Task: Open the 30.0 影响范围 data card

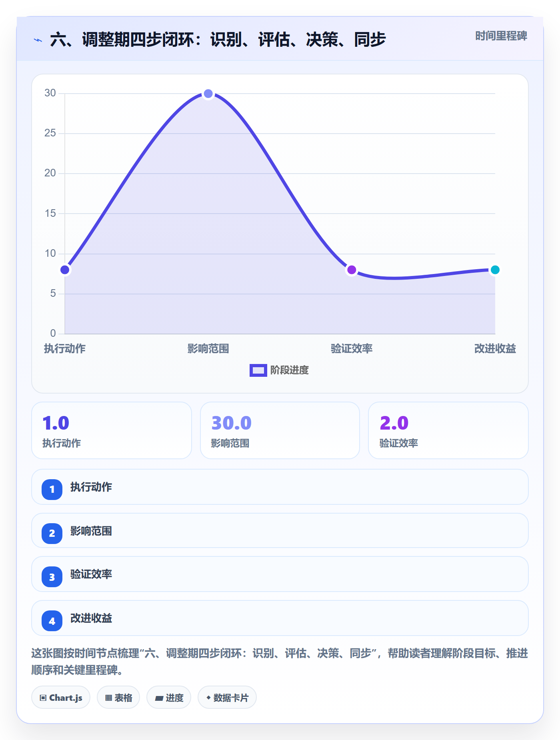Action: 280,430
